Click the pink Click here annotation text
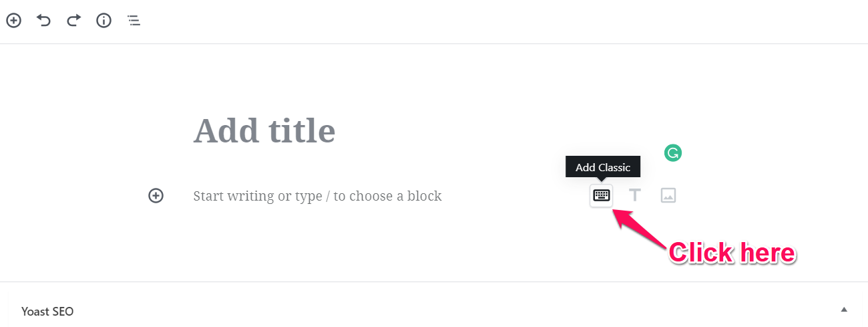This screenshot has height=327, width=868. 732,253
